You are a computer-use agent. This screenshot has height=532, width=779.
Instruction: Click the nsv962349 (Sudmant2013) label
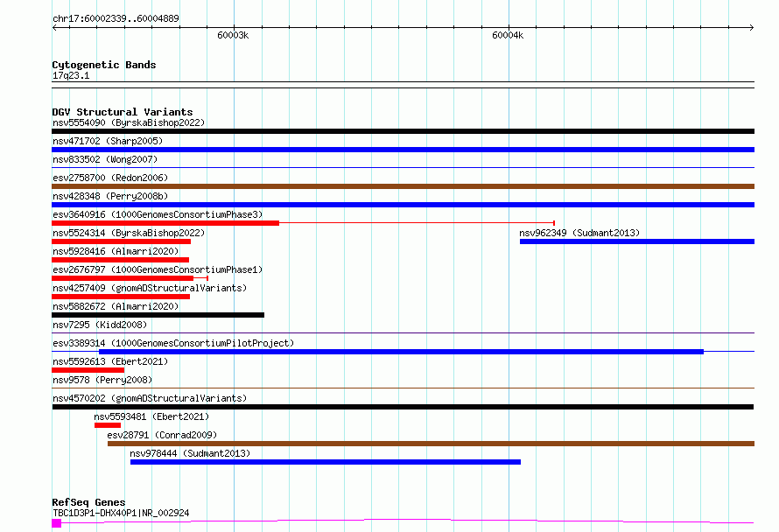(x=579, y=233)
